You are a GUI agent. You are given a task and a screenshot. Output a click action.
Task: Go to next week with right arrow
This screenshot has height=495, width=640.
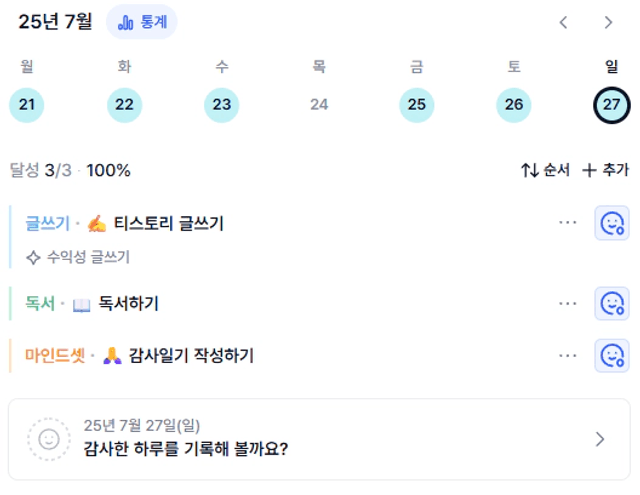609,22
